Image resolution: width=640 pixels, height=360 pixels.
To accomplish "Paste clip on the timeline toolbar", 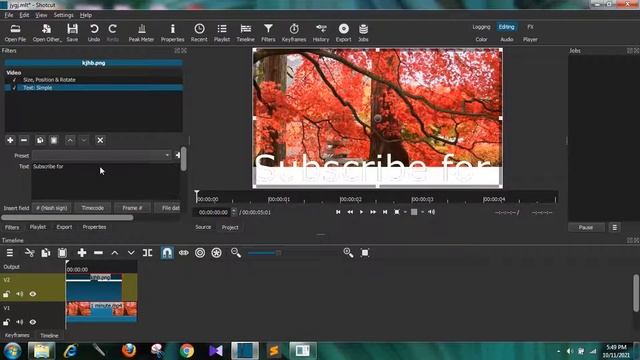I will [x=62, y=253].
